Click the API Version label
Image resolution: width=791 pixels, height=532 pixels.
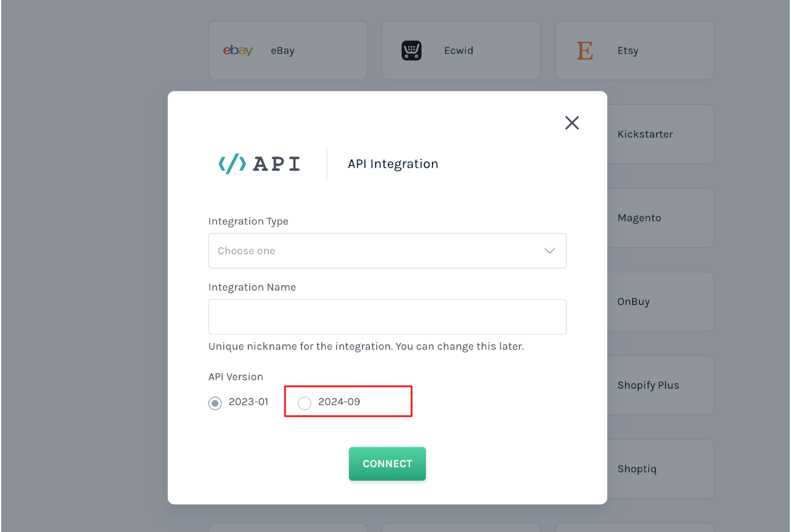pyautogui.click(x=236, y=377)
